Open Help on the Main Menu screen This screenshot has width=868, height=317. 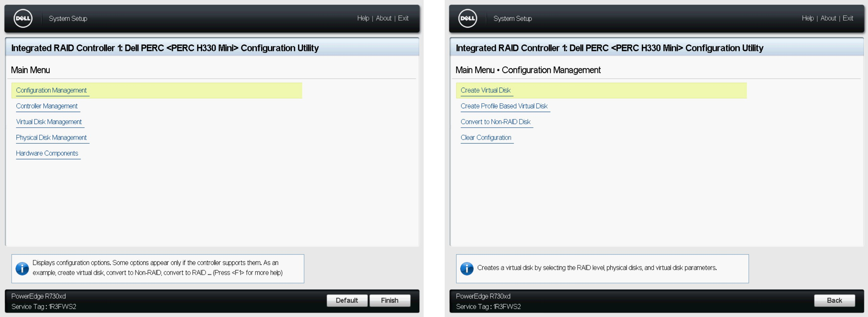[x=363, y=18]
